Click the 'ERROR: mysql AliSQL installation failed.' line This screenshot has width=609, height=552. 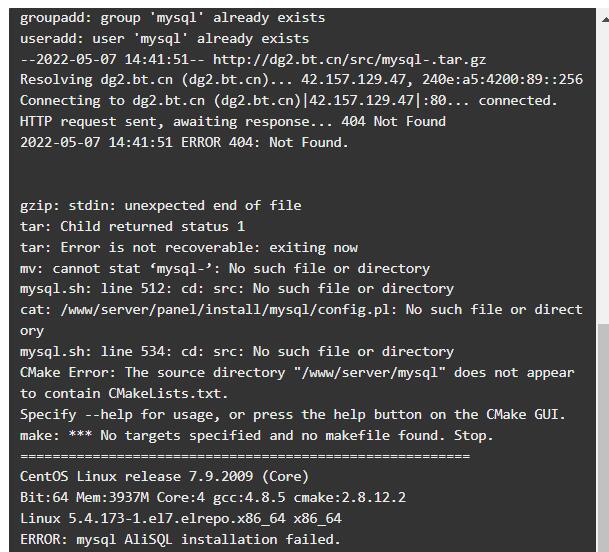click(x=180, y=539)
